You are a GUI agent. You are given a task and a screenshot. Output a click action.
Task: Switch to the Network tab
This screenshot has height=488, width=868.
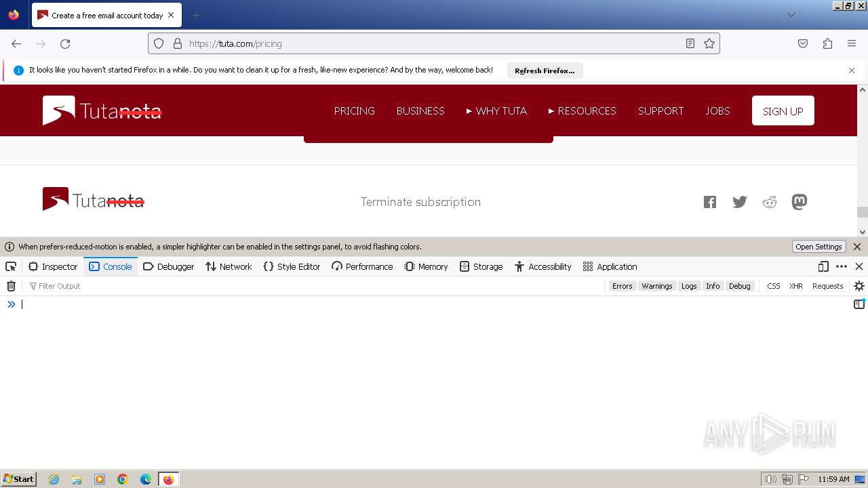tap(229, 266)
